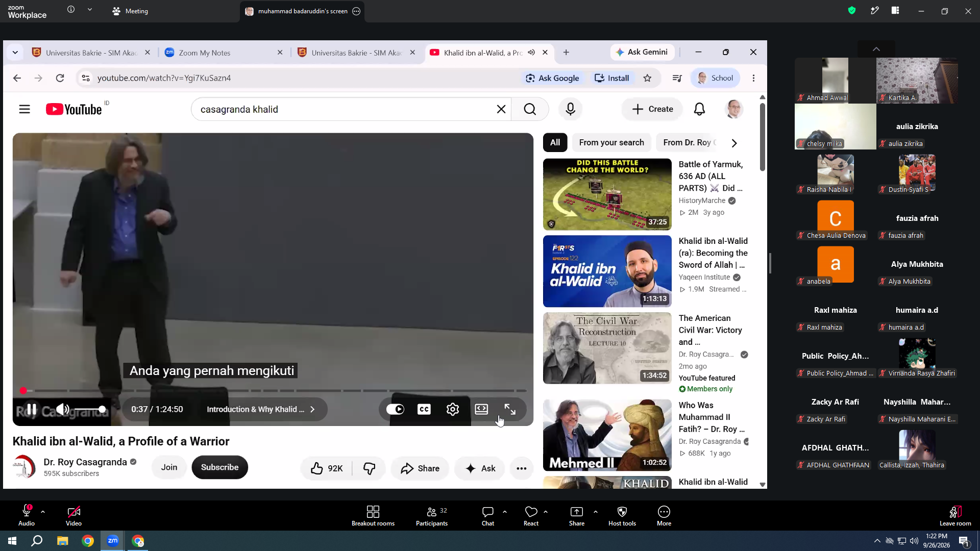Pause the YouTube video
This screenshot has height=551, width=980.
click(x=32, y=409)
